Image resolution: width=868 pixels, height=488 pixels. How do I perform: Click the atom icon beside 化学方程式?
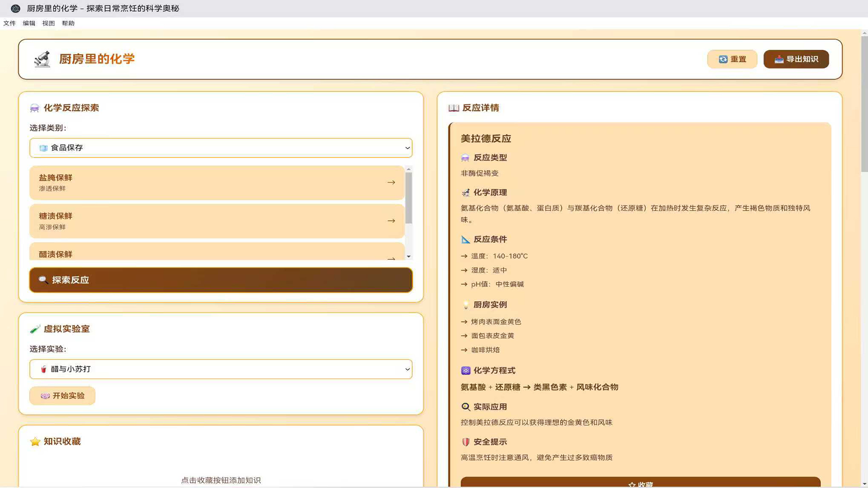[466, 371]
